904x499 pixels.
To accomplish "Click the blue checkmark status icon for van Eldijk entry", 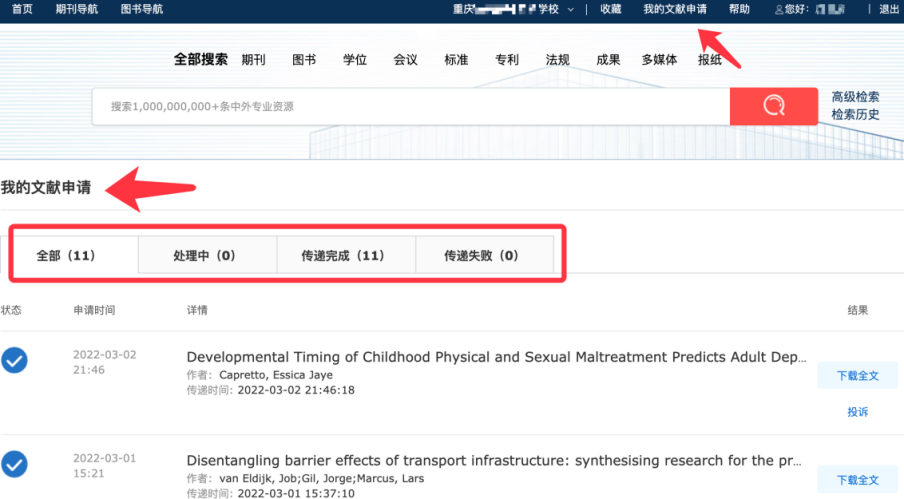I will pos(14,465).
